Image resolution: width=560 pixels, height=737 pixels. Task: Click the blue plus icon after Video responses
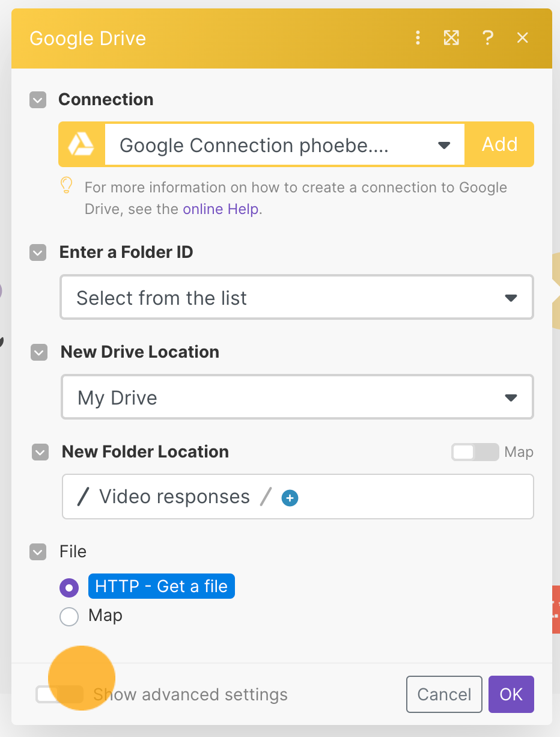(290, 498)
